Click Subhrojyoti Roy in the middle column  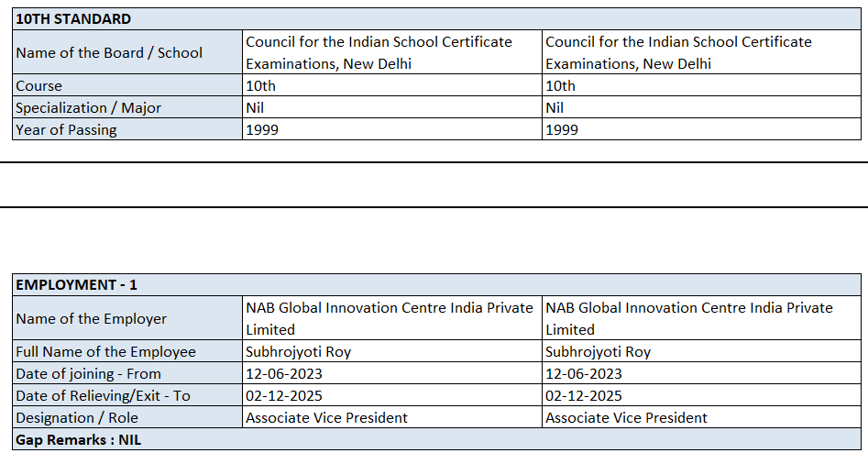[298, 352]
